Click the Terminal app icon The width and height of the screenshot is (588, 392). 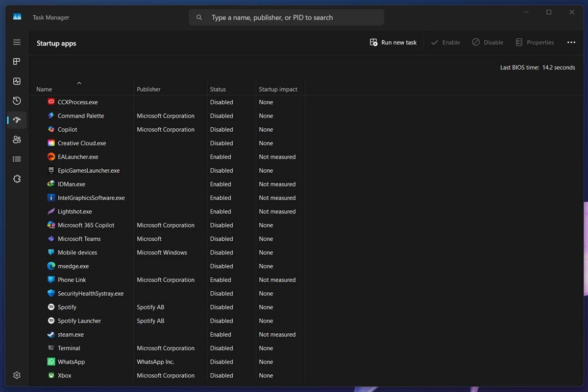(51, 348)
